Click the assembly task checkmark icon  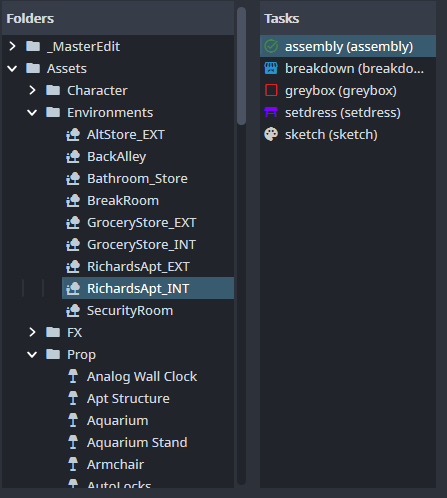(271, 46)
